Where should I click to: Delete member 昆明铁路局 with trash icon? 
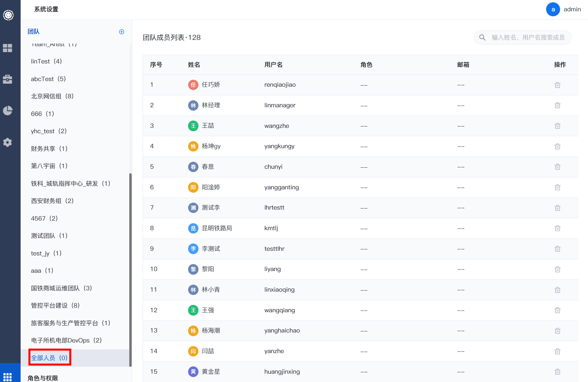pyautogui.click(x=558, y=228)
